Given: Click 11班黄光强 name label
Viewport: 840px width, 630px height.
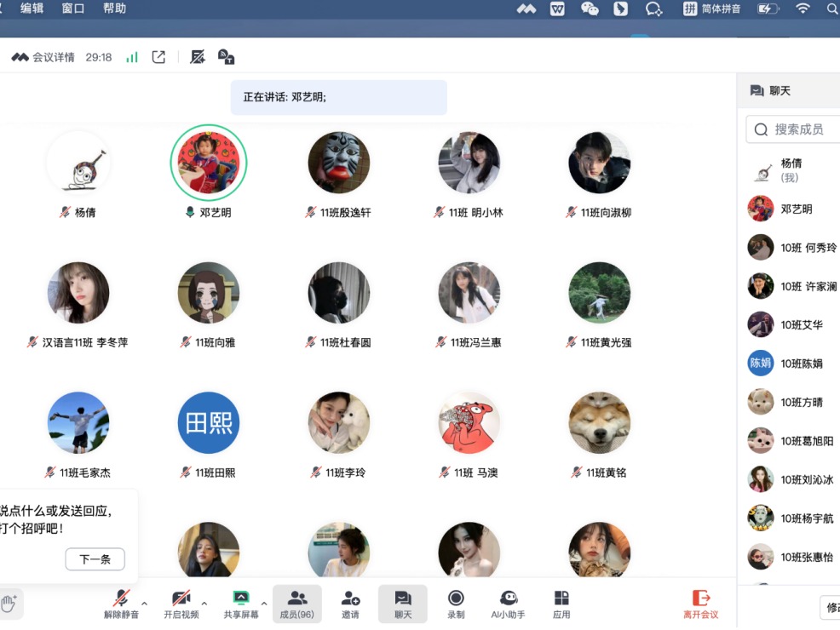Looking at the screenshot, I should (606, 342).
